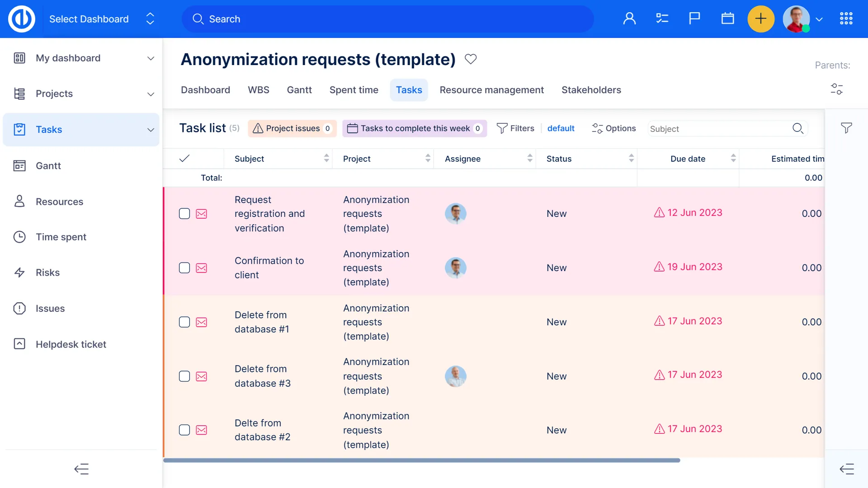Switch to the Gantt project tab
Viewport: 868px width, 488px height.
pos(299,90)
